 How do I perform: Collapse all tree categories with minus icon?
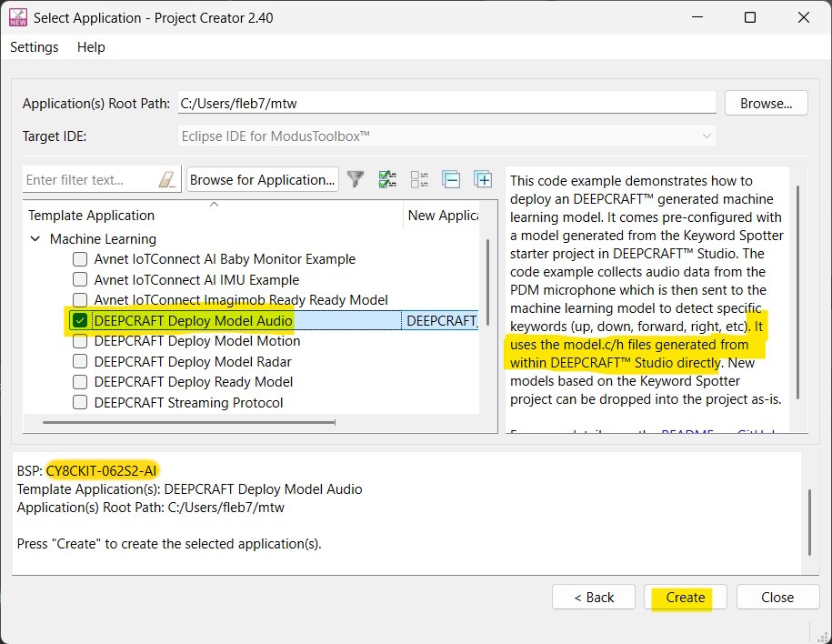tap(451, 179)
